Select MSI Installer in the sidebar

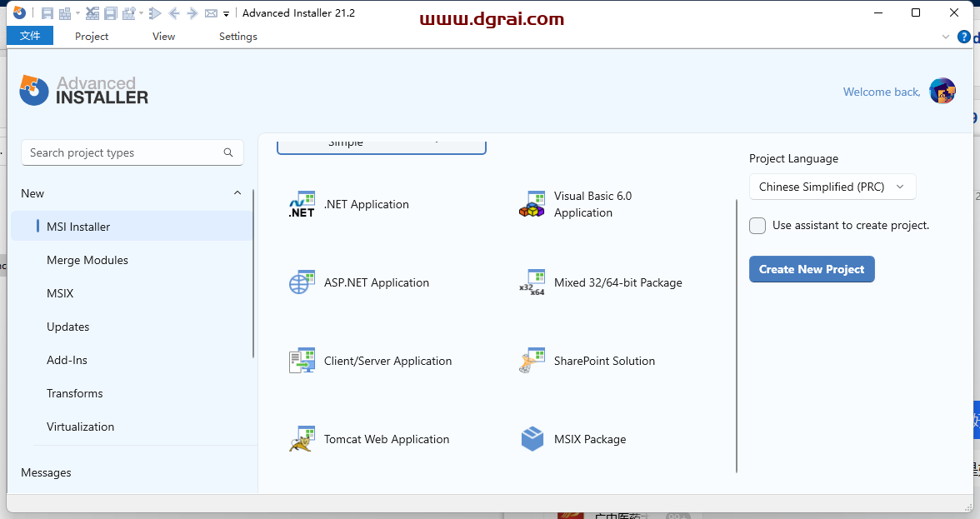click(x=132, y=226)
